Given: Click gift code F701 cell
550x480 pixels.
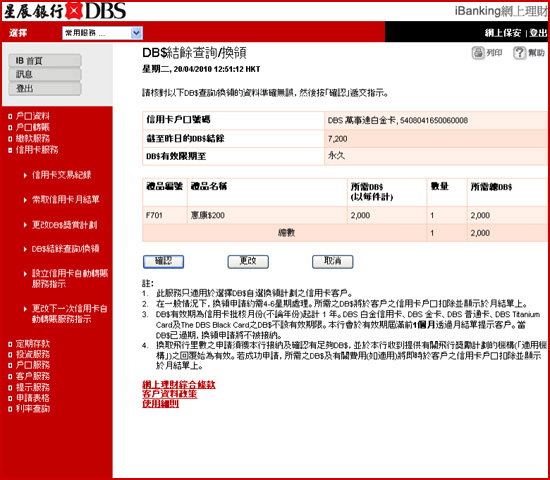Looking at the screenshot, I should click(x=165, y=215).
